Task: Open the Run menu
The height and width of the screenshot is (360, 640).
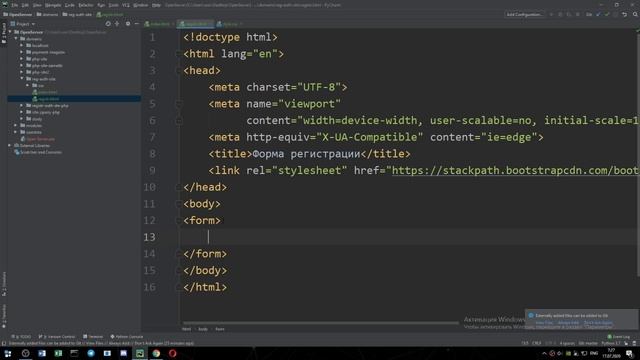Action: point(101,5)
